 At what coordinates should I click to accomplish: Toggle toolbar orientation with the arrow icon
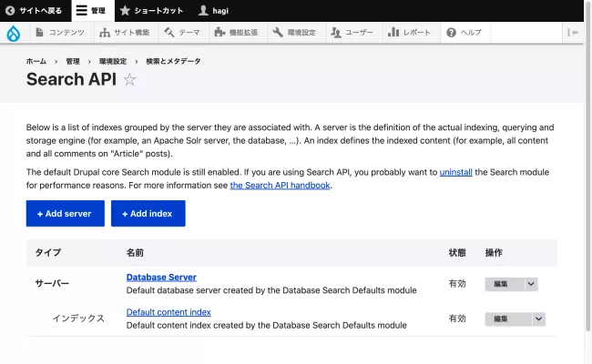tap(573, 33)
